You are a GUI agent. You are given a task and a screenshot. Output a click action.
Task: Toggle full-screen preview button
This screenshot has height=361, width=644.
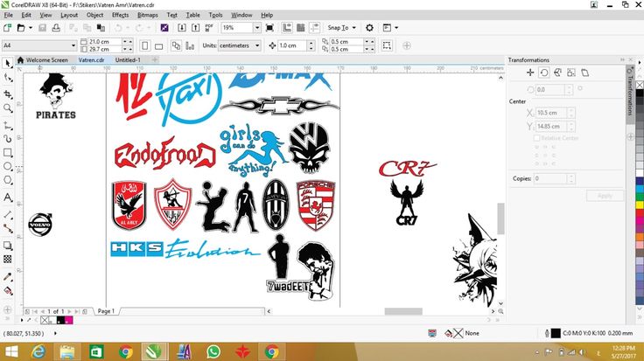269,27
